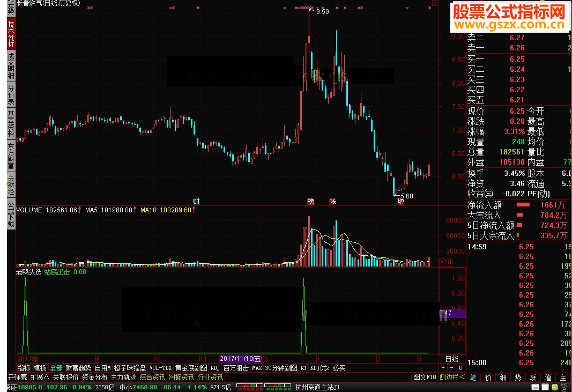572x392 pixels.
Task: Select the 百万狙击 indicator
Action: 236,368
